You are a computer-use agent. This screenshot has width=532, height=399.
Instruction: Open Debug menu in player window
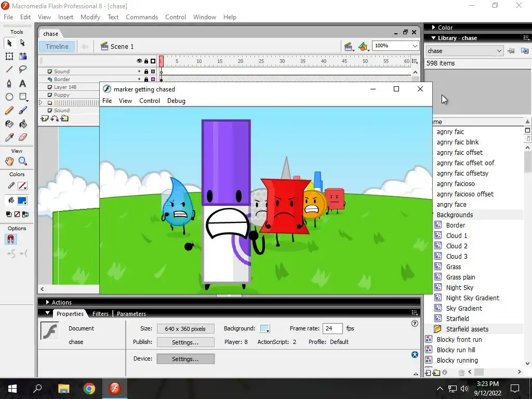coord(176,101)
